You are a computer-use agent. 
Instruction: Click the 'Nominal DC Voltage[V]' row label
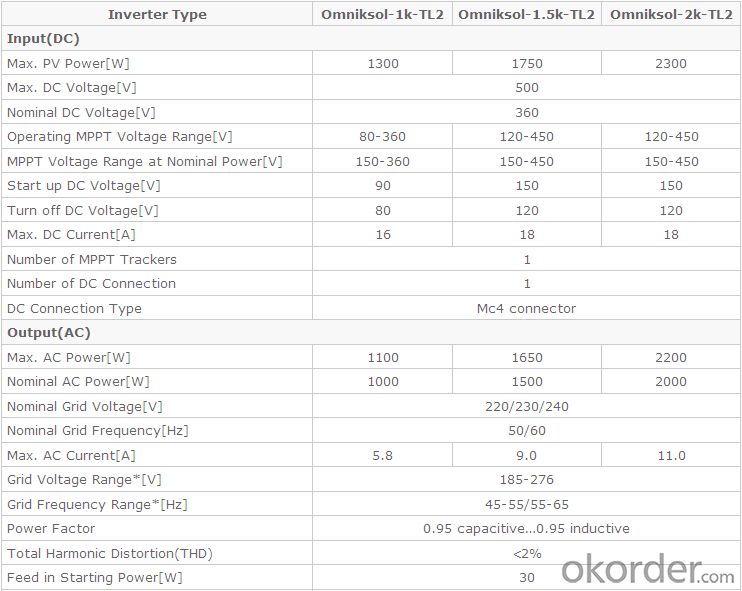pyautogui.click(x=81, y=113)
